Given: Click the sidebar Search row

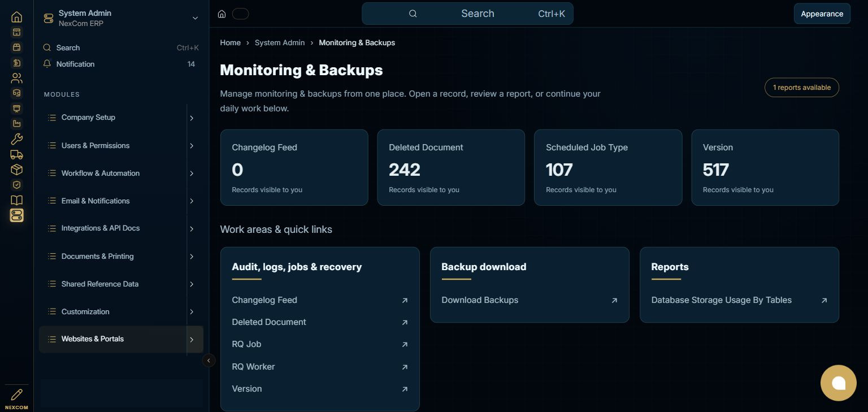Looking at the screenshot, I should (121, 47).
